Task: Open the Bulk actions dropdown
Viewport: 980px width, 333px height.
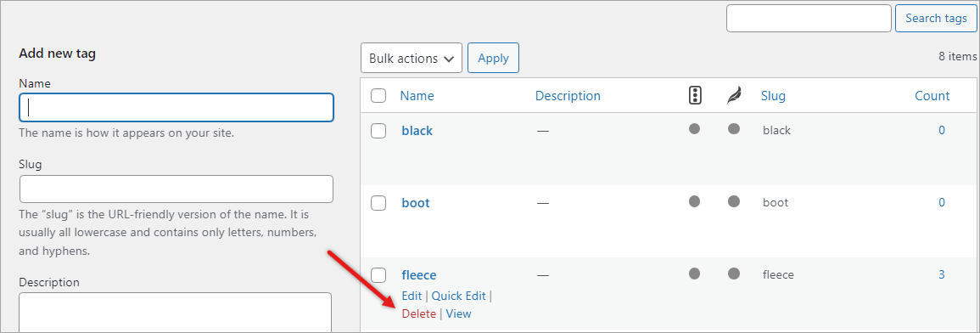Action: click(x=412, y=59)
